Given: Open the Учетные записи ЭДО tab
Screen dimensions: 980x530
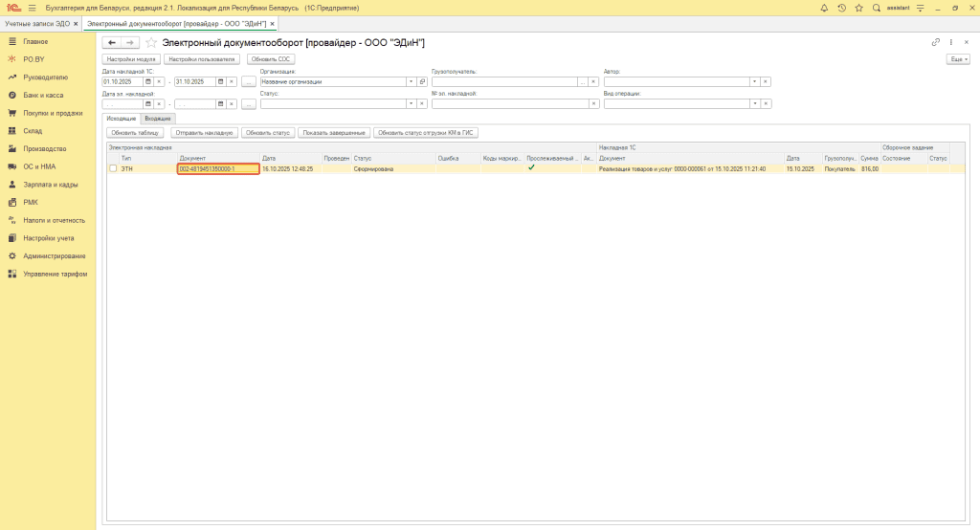Looking at the screenshot, I should click(36, 22).
